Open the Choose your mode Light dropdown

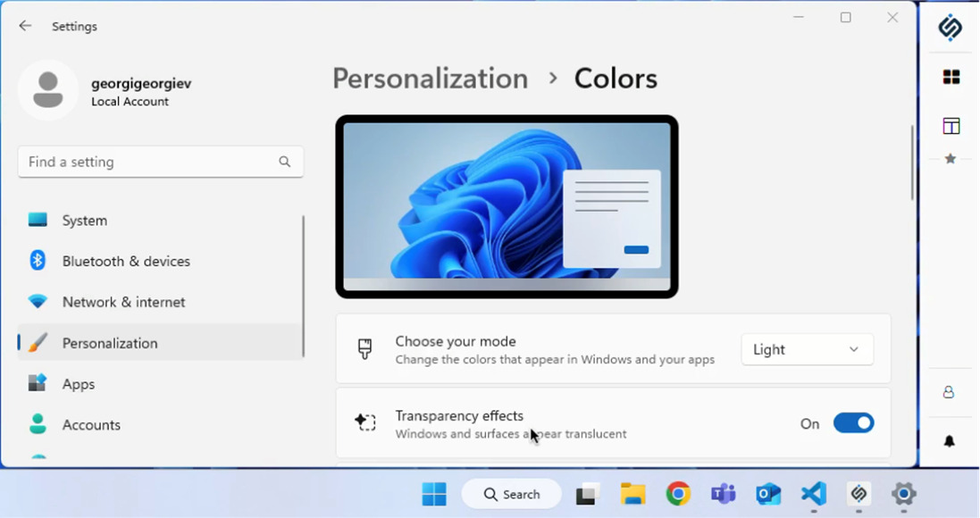tap(807, 349)
